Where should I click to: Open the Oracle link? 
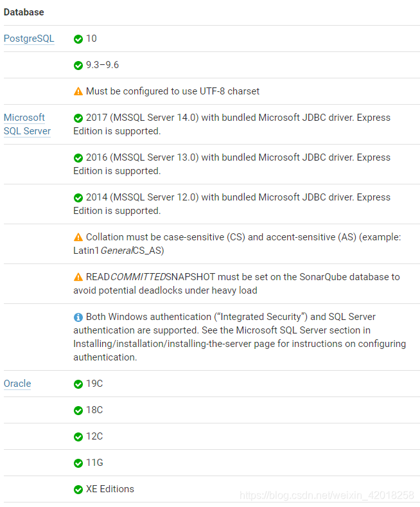[x=17, y=384]
